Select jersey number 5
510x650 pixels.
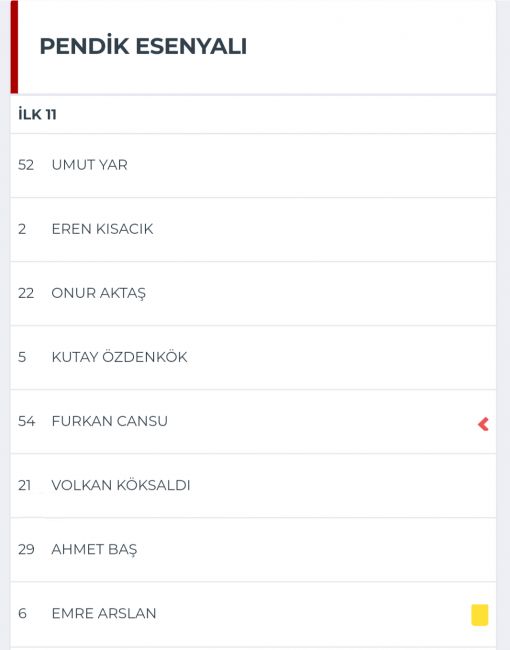[22, 357]
